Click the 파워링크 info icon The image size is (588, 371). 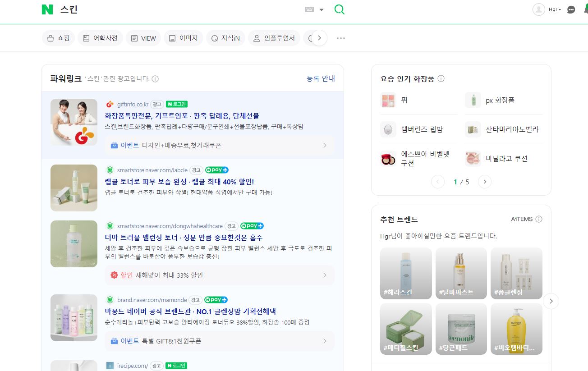click(x=155, y=79)
